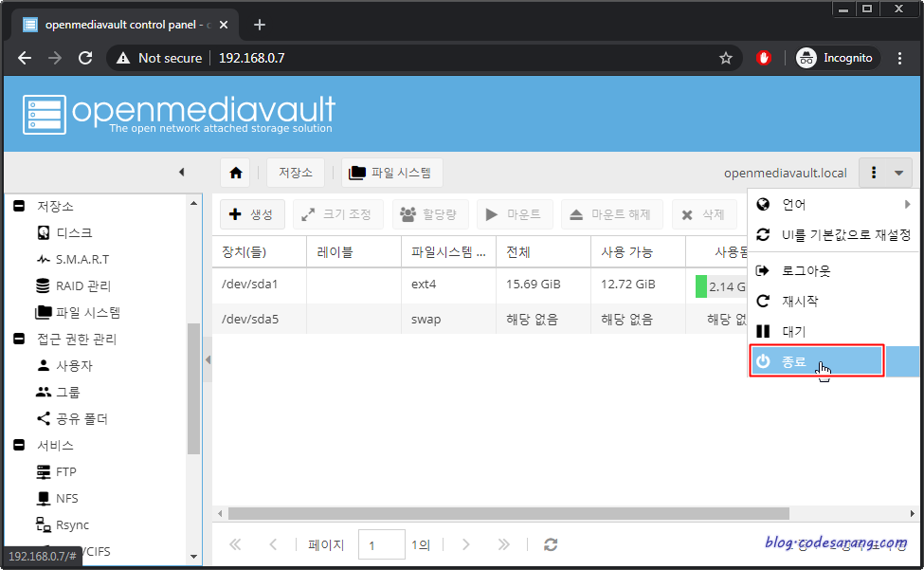Select 재시작 reboot menu item

point(833,302)
